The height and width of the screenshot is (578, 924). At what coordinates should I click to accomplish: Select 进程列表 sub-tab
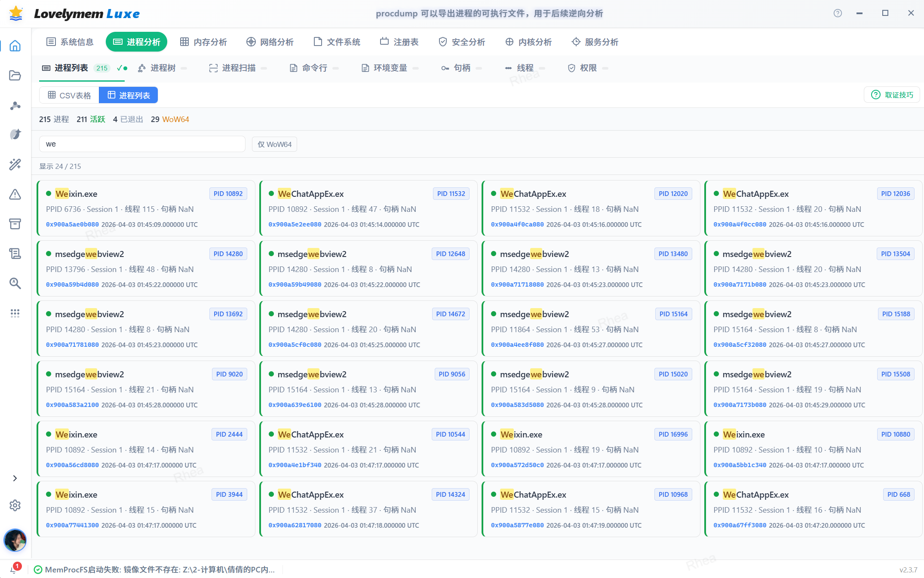[x=82, y=68]
